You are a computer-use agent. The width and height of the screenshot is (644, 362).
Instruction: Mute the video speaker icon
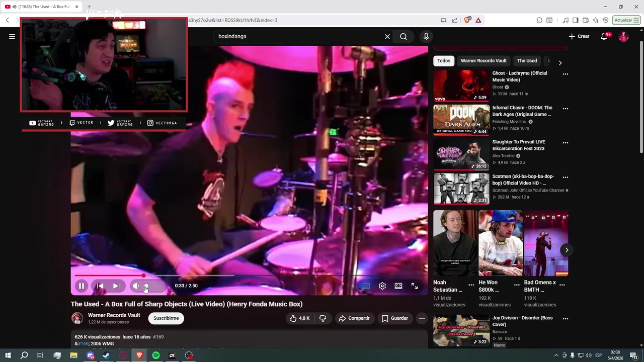tap(136, 286)
